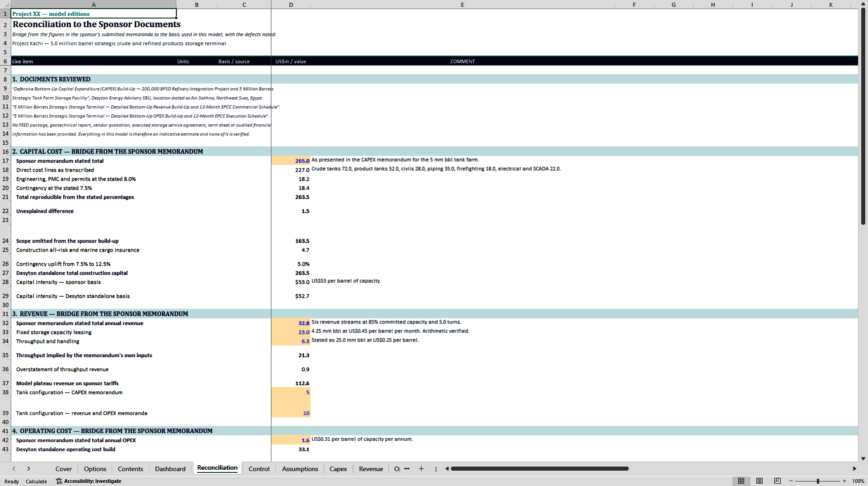868x486 pixels.
Task: Click the horizontal scrollbar thumb
Action: pyautogui.click(x=540, y=469)
